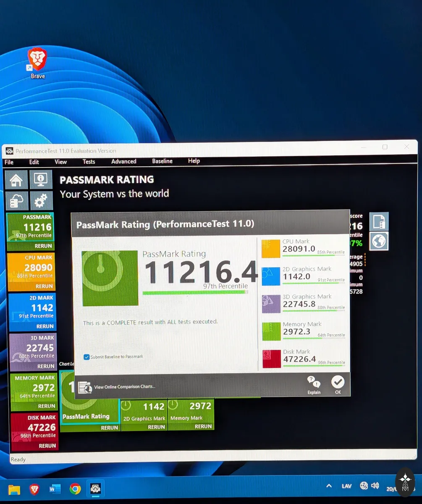Click the cloud baseline manager icon
422x504 pixels.
pyautogui.click(x=16, y=201)
